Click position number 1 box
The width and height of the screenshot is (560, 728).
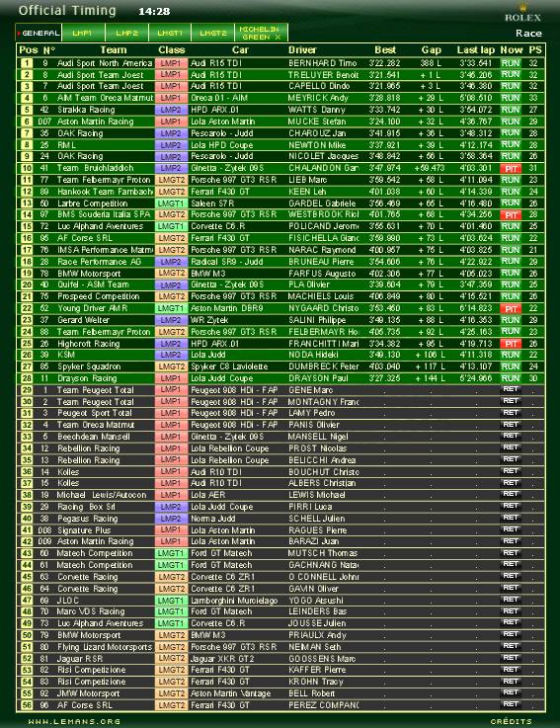click(x=27, y=63)
